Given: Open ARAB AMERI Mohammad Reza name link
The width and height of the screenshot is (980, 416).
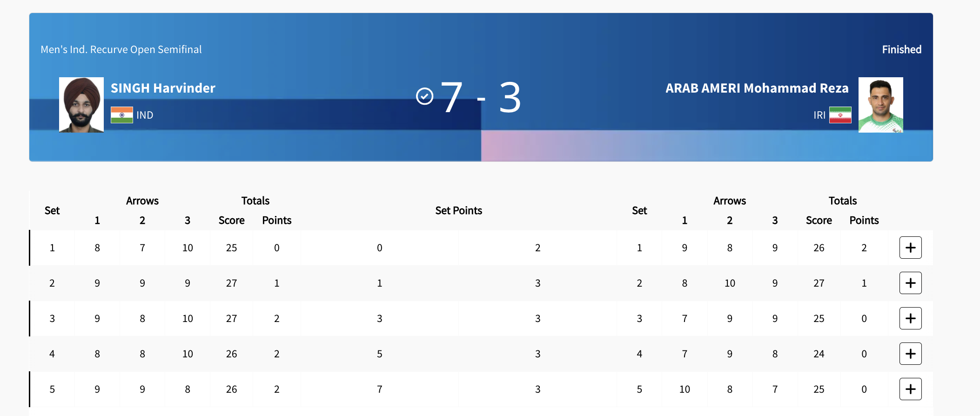Looking at the screenshot, I should point(757,88).
